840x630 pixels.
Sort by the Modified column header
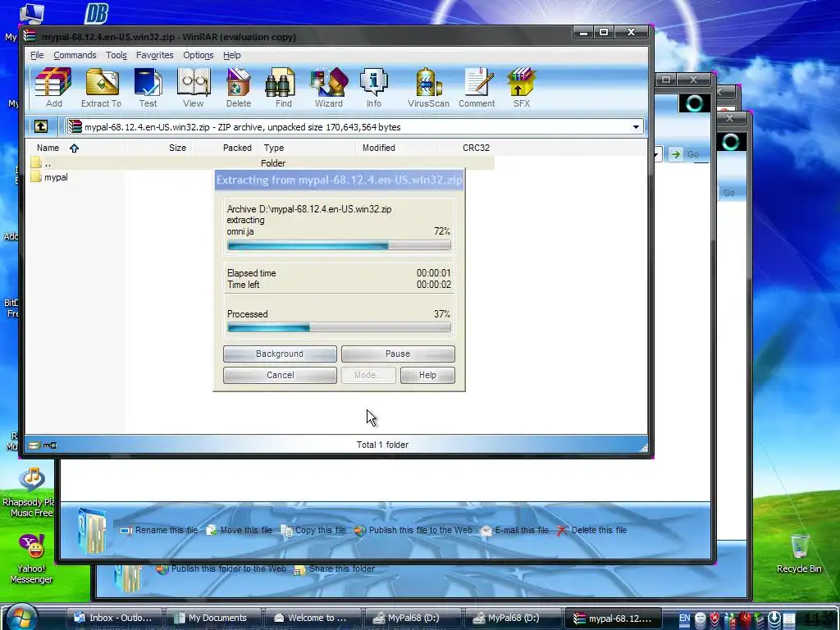tap(396, 148)
